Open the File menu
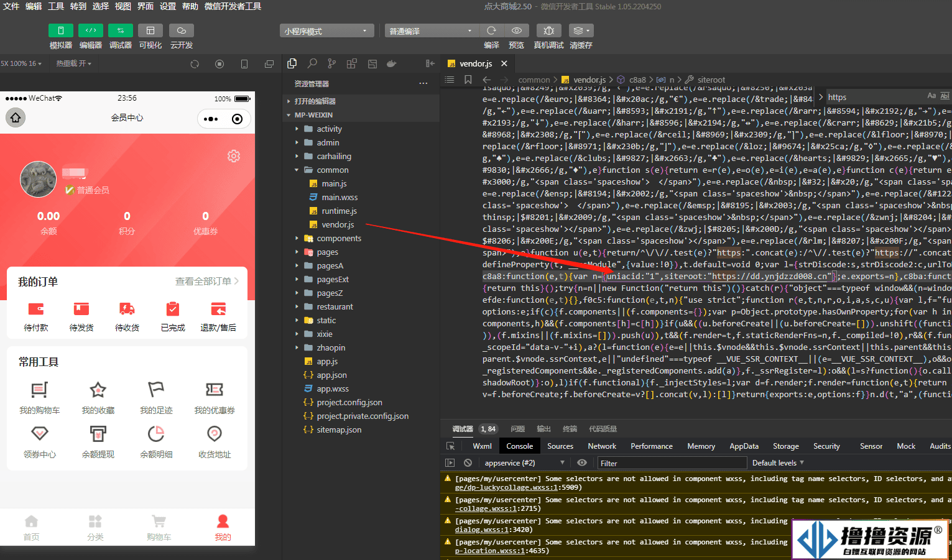 [x=11, y=6]
